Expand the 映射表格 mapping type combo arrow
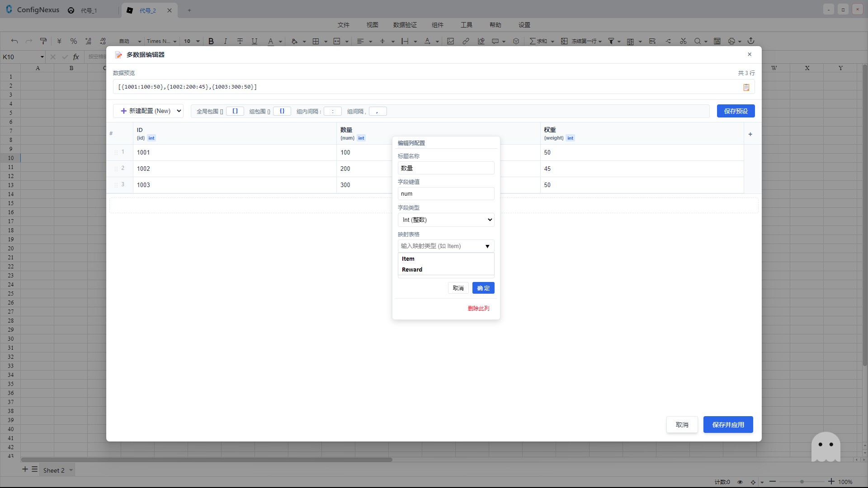Image resolution: width=868 pixels, height=488 pixels. [487, 246]
